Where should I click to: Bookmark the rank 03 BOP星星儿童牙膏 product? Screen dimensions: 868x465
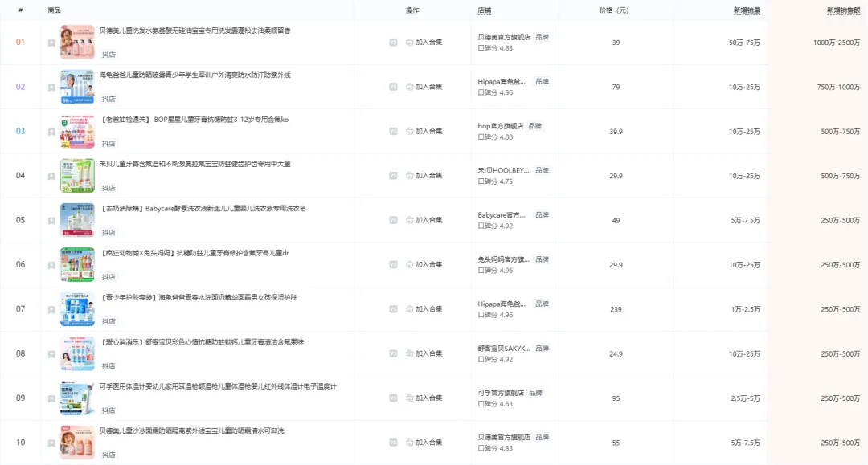click(x=51, y=132)
